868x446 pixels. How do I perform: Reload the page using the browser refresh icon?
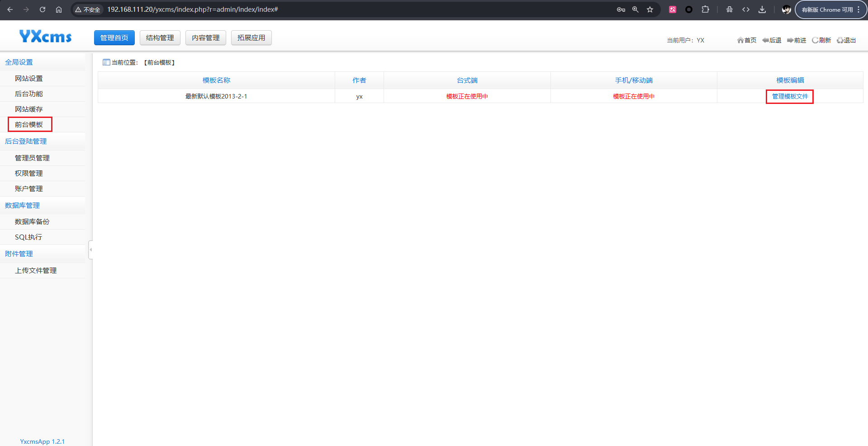click(x=43, y=9)
